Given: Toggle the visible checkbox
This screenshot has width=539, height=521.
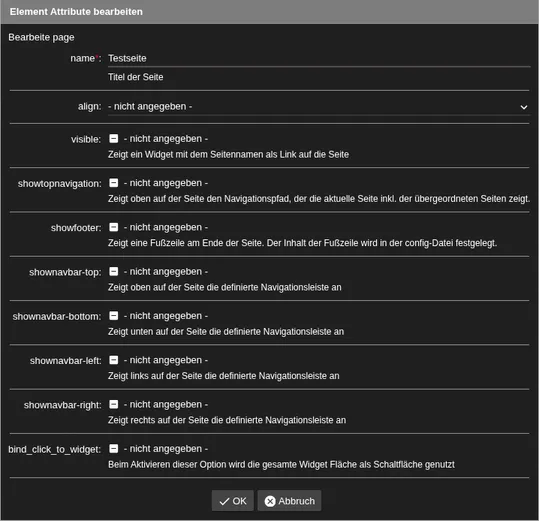Looking at the screenshot, I should [113, 138].
